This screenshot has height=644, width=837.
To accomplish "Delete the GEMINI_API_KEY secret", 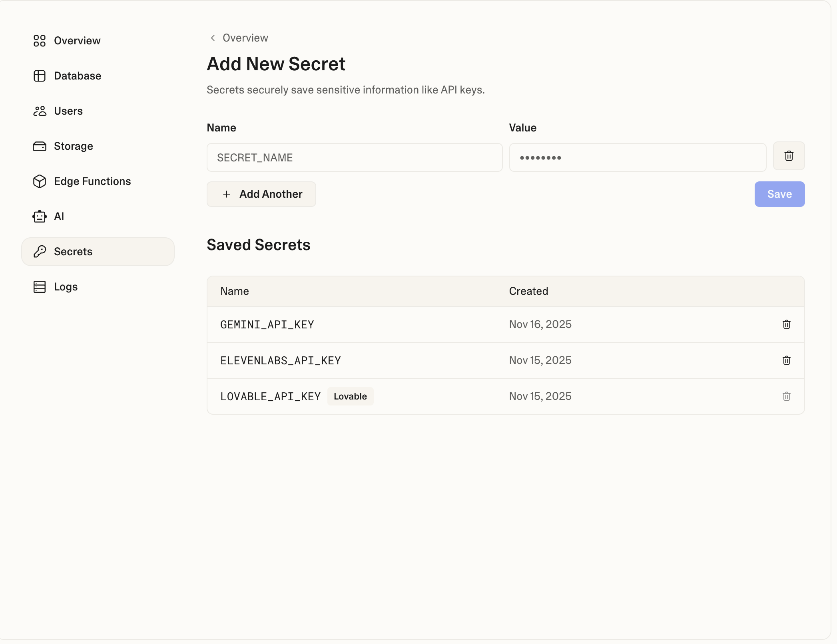I will coord(786,324).
